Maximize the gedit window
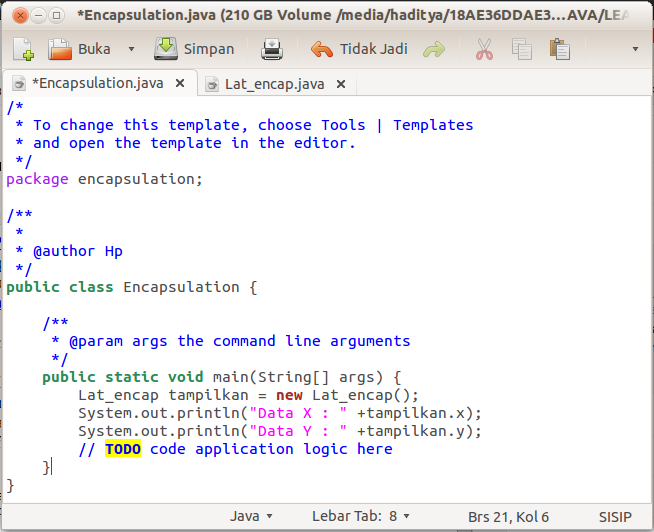654x532 pixels. click(x=56, y=16)
